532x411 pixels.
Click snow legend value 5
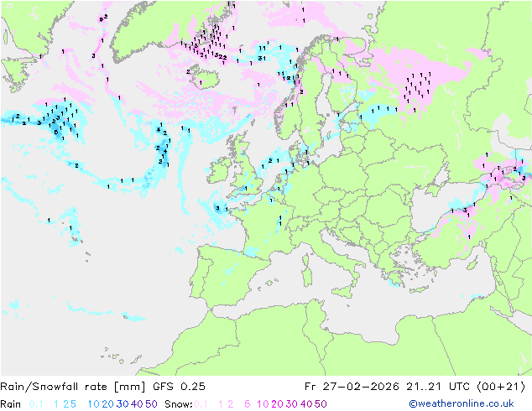click(x=248, y=404)
